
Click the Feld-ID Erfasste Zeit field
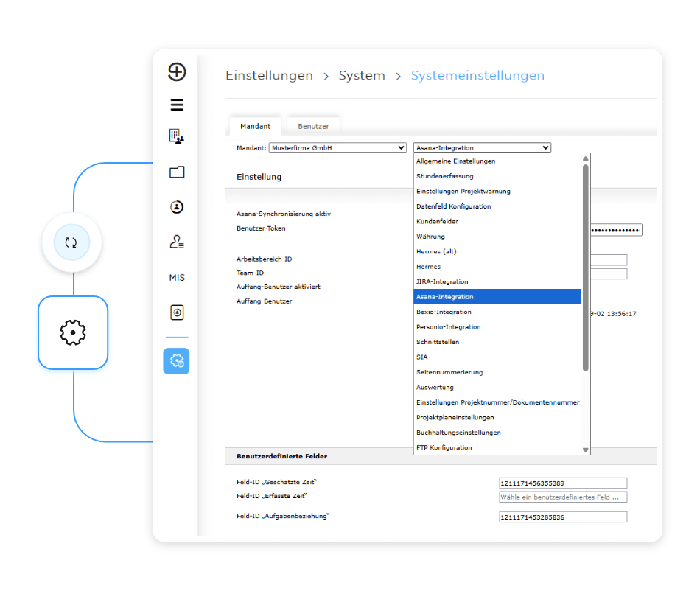(x=563, y=497)
